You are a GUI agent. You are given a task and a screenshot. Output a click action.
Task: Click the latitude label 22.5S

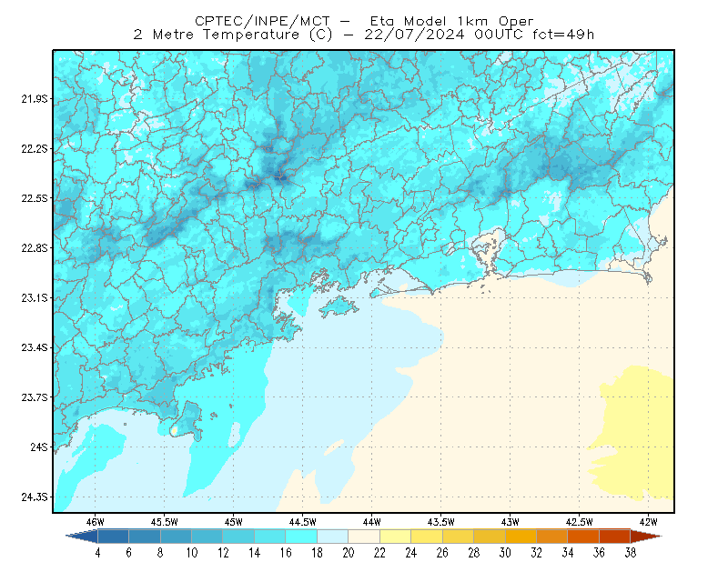point(35,198)
